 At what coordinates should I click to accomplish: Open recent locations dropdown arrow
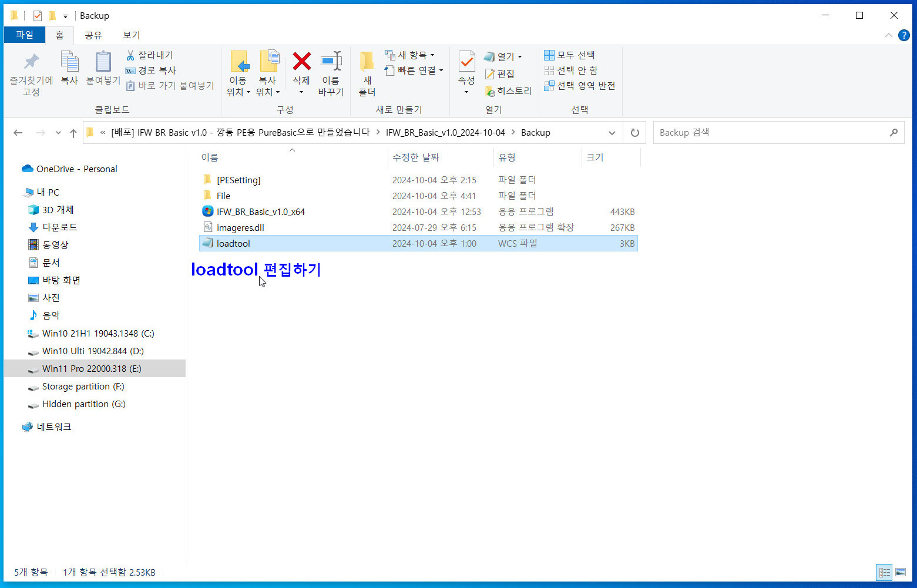[x=58, y=133]
